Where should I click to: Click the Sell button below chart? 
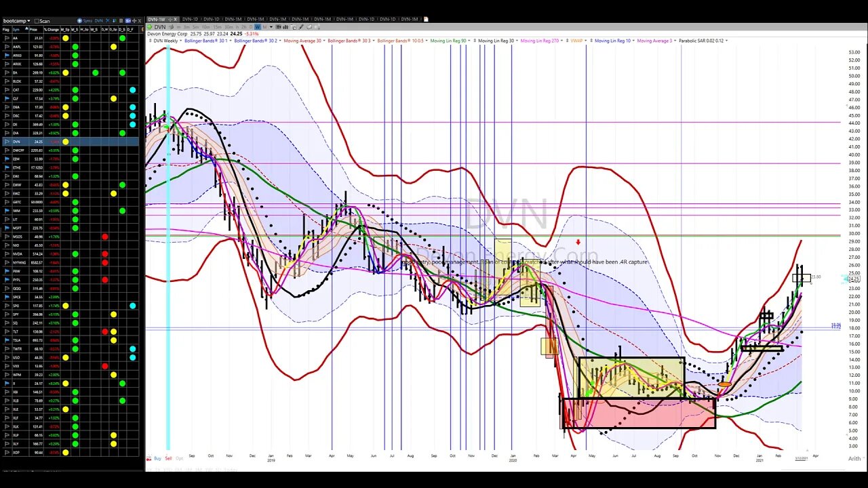tap(168, 458)
